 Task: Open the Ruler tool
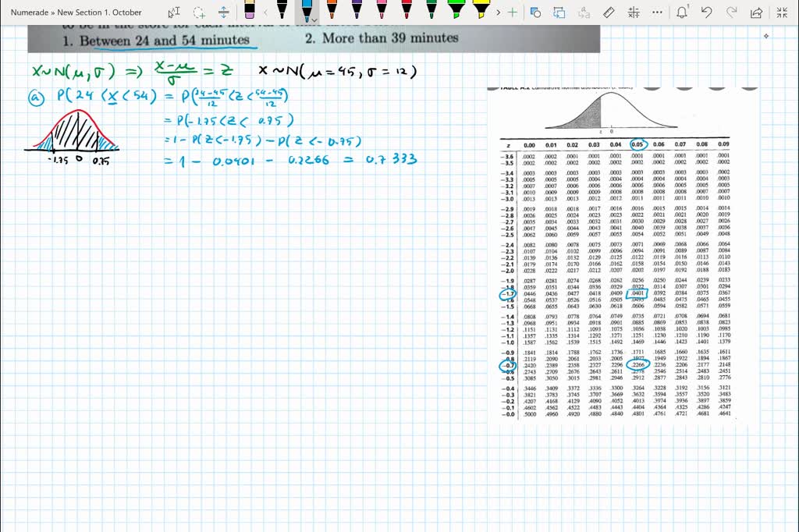(608, 12)
